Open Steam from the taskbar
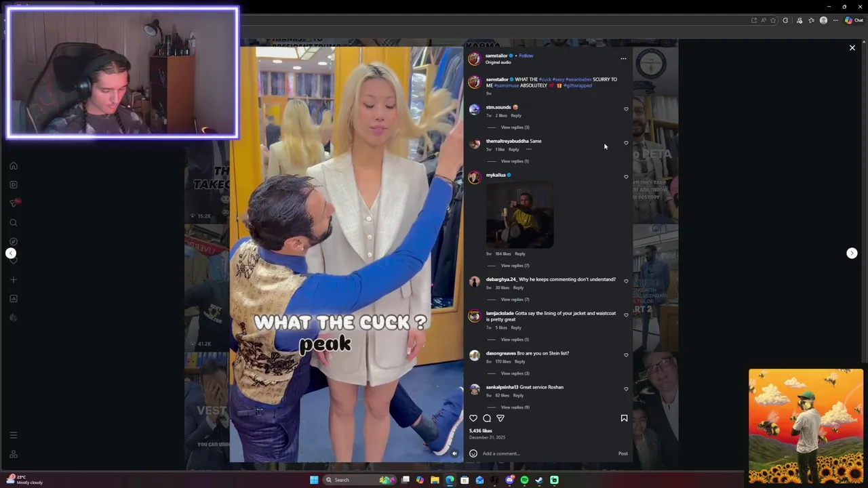The height and width of the screenshot is (488, 868). pos(539,480)
